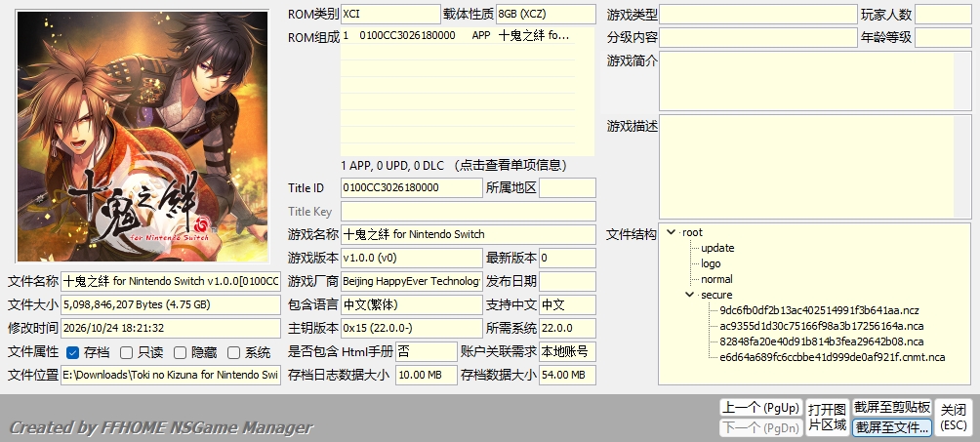Collapse the secure folder node
Screen dimensions: 980x442
point(689,295)
